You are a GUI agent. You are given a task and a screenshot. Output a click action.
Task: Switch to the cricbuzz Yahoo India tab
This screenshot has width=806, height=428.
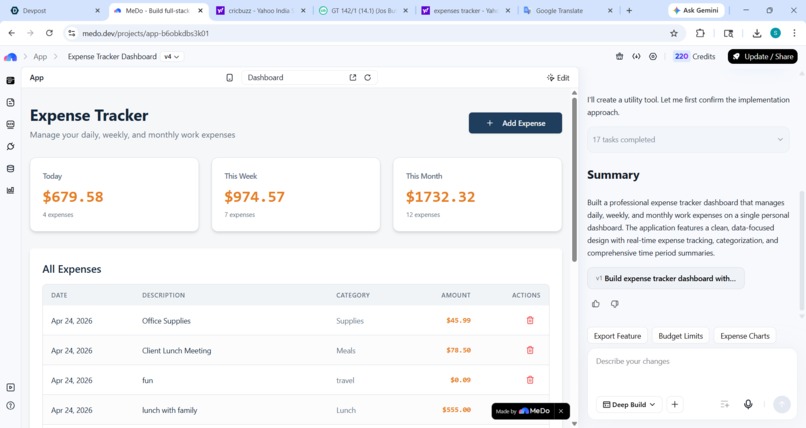point(261,10)
